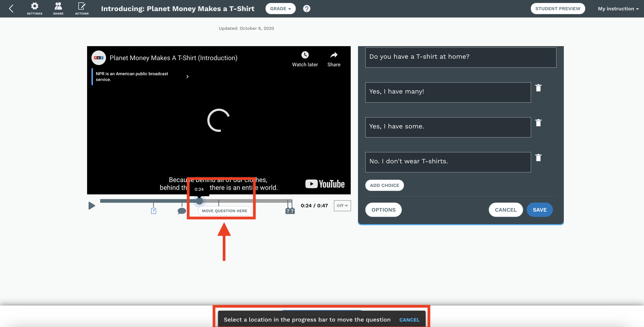Delete the 'Yes, I have some.' choice
Screen dimensions: 644x327
pyautogui.click(x=538, y=123)
